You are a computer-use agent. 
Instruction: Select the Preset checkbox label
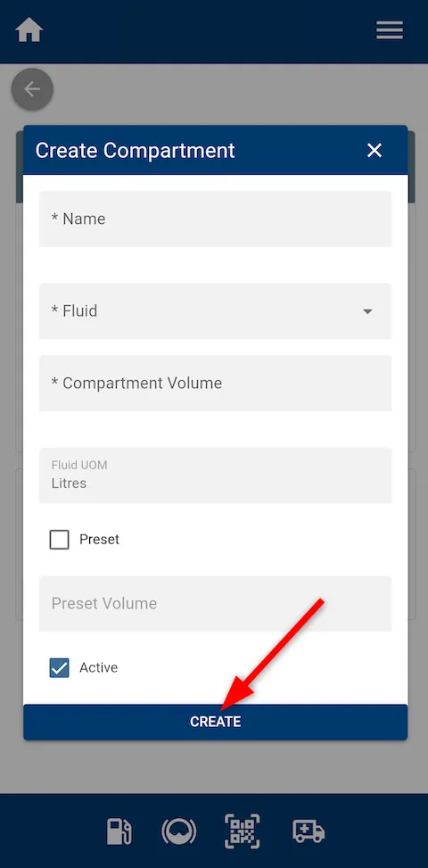100,539
